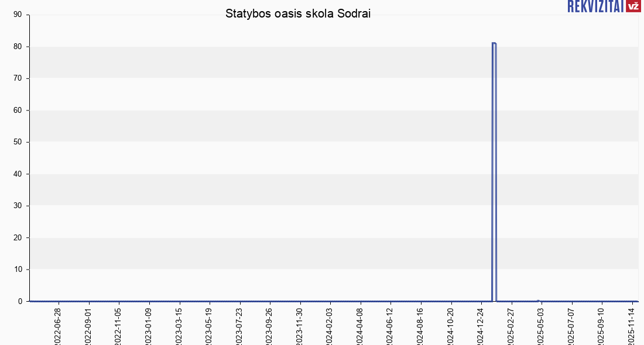This screenshot has height=345, width=644.
Task: Click the red VŽ logo icon
Action: [633, 6]
